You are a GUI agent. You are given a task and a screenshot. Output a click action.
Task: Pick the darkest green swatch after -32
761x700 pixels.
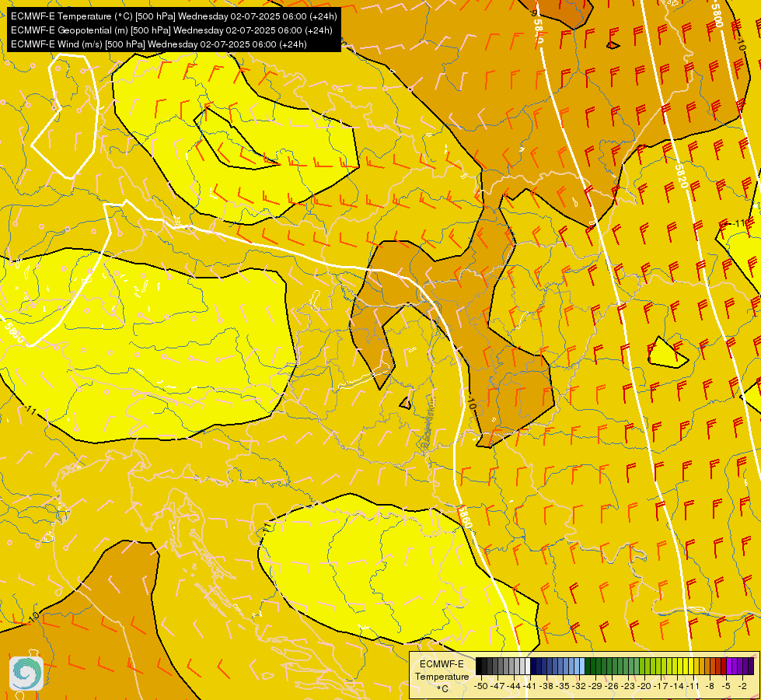pos(588,666)
